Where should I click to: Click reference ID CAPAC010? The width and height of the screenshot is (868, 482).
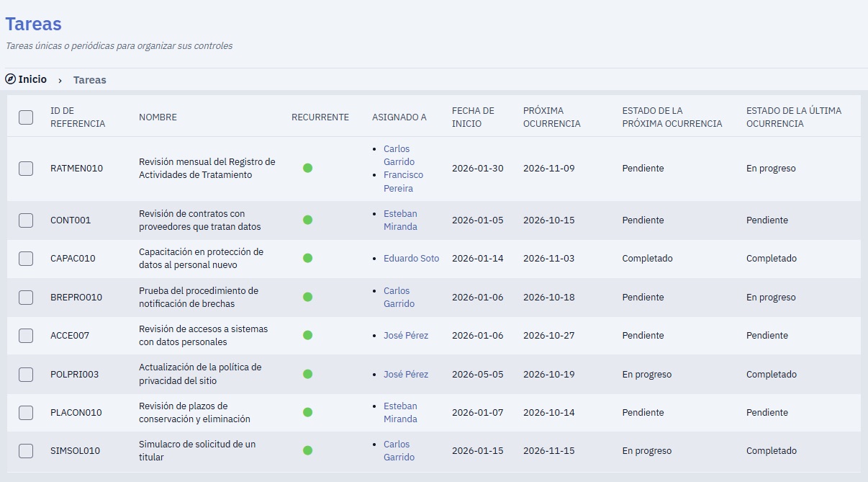pyautogui.click(x=73, y=258)
